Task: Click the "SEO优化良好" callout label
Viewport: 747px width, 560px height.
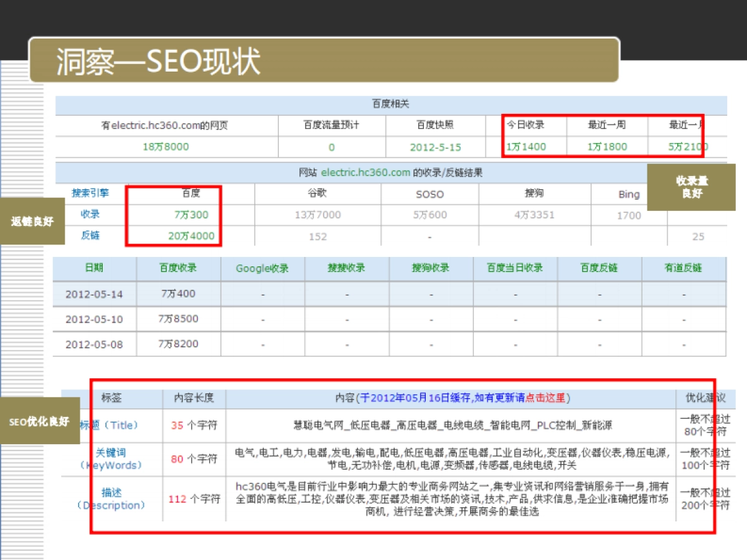Action: point(39,421)
